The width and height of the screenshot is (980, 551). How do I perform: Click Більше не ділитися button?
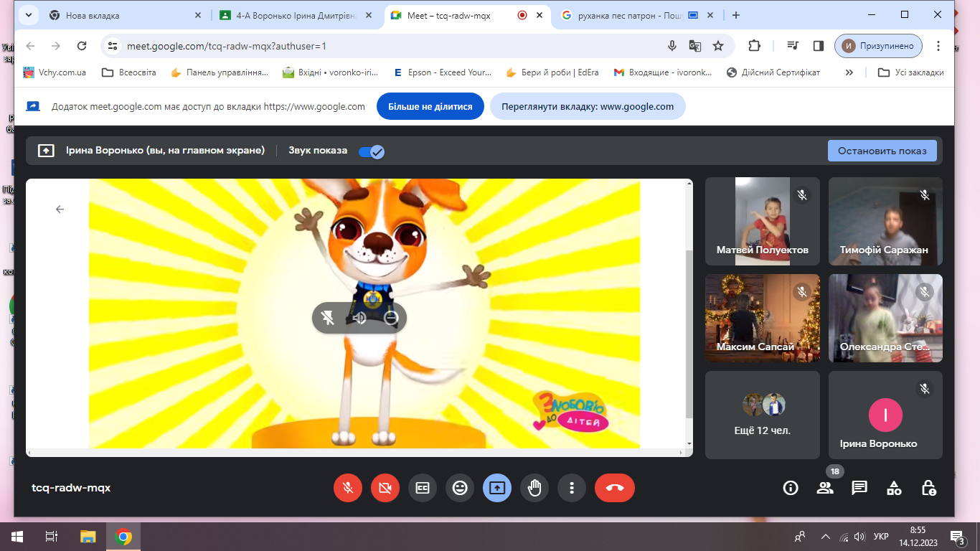(430, 107)
